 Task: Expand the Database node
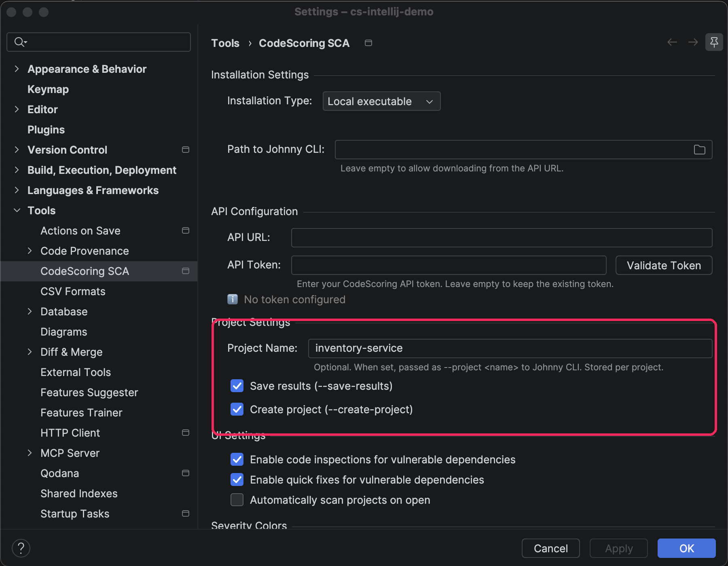click(x=30, y=311)
